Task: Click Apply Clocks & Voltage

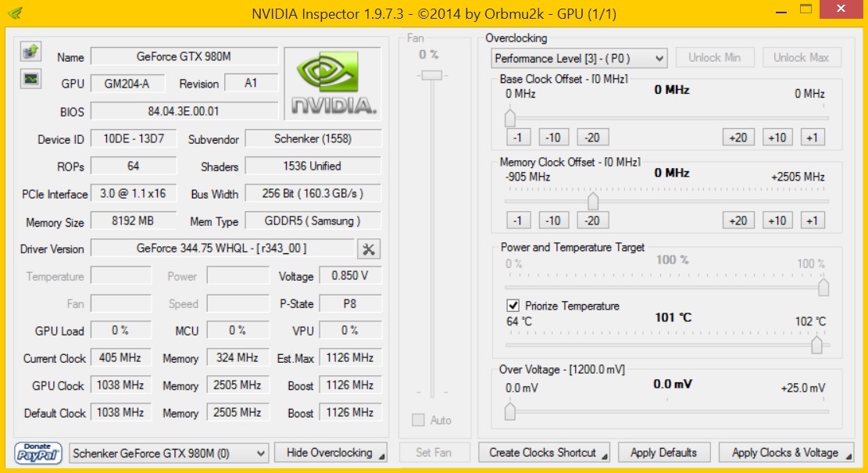Action: pos(785,452)
